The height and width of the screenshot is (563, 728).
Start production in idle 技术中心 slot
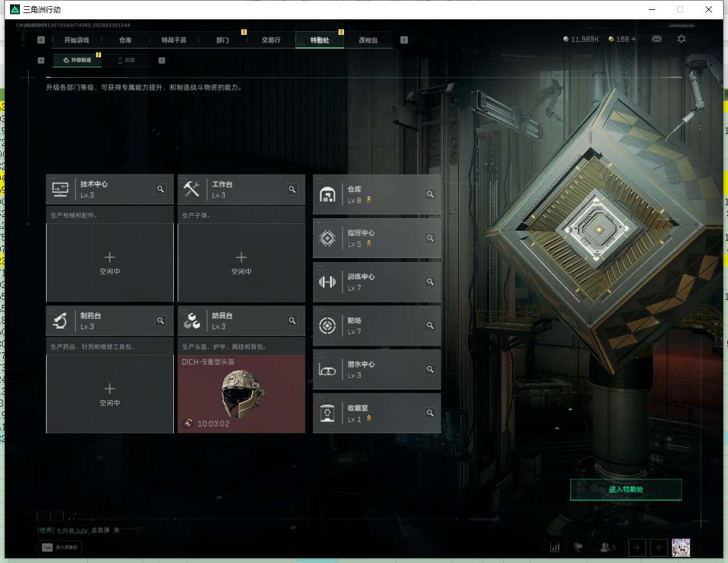coord(110,262)
